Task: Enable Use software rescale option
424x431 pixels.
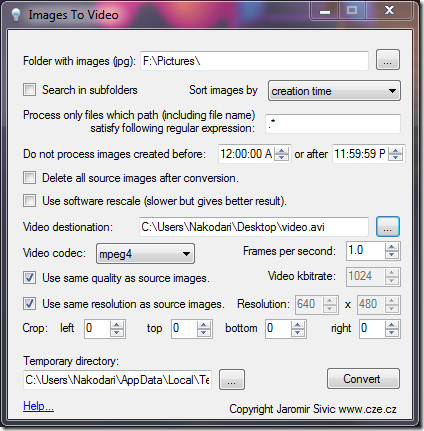Action: point(29,201)
